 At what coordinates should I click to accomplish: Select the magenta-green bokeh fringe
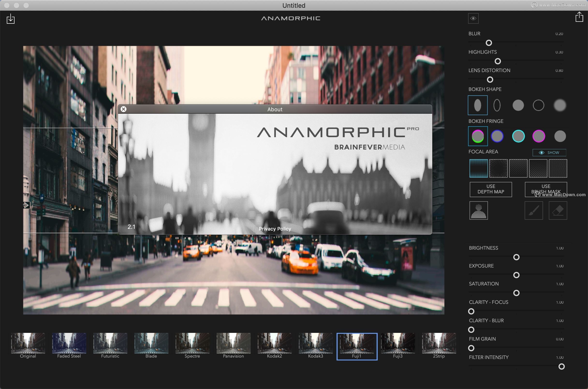(x=478, y=136)
